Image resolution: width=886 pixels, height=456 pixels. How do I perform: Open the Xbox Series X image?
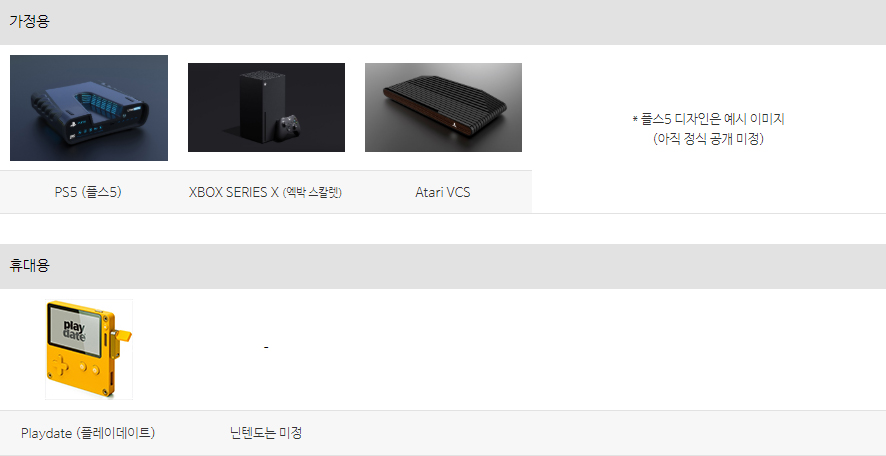pos(266,107)
